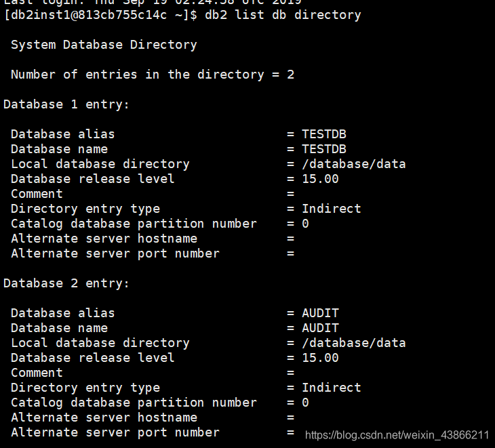The image size is (495, 448).
Task: Click 'Catalog database partition number' under Database 1
Action: coord(134,224)
